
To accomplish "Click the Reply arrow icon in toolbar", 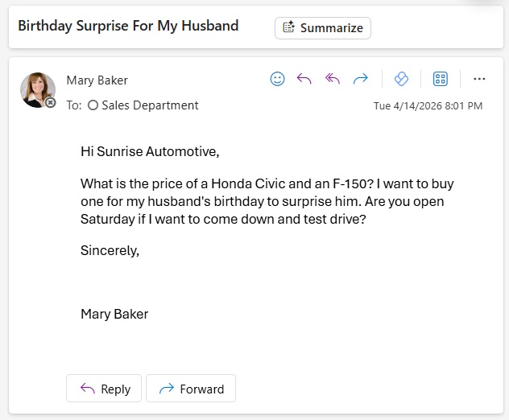I will click(304, 79).
